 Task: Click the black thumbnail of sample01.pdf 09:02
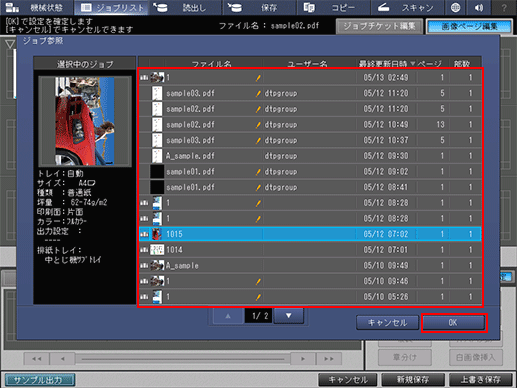[157, 172]
